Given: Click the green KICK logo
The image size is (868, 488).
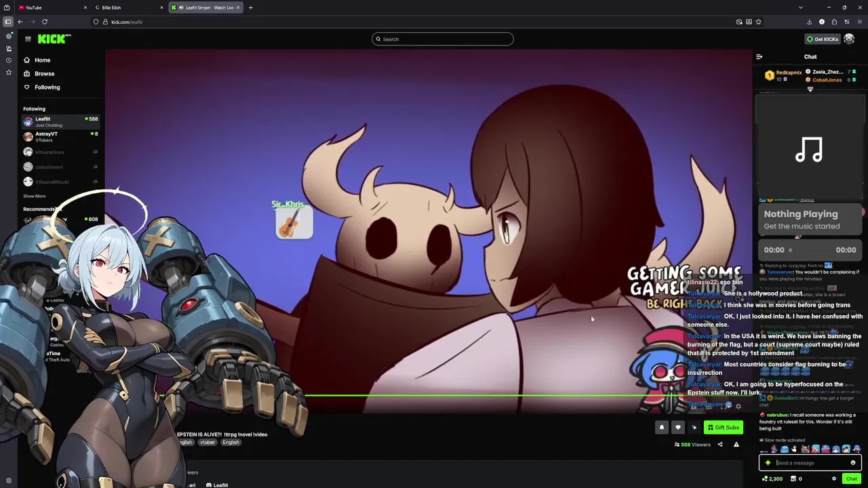Looking at the screenshot, I should click(54, 39).
